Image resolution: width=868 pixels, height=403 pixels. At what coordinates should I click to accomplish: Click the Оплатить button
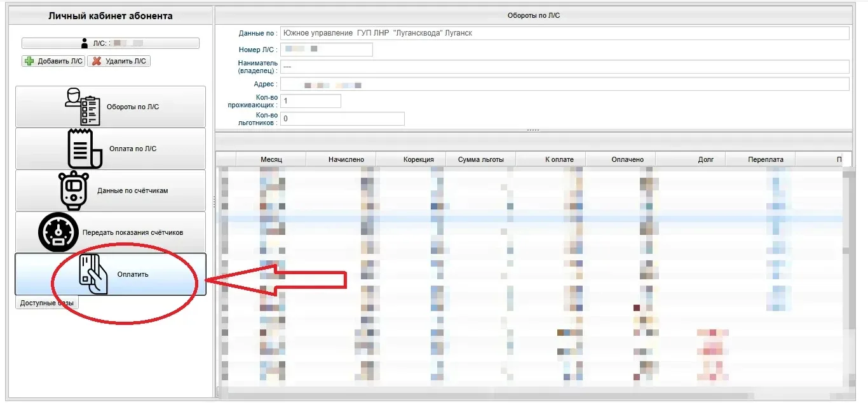(111, 274)
